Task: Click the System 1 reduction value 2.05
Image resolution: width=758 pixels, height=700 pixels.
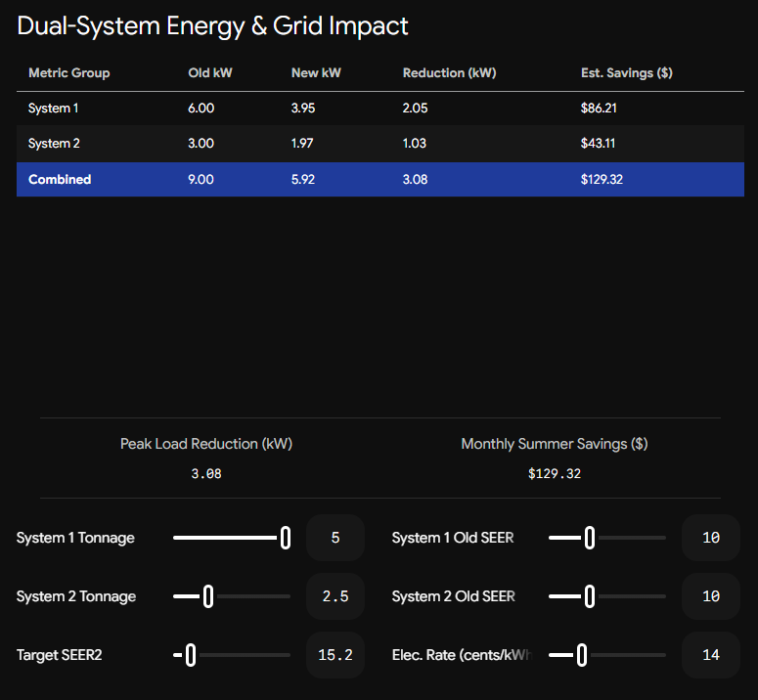Action: tap(416, 109)
